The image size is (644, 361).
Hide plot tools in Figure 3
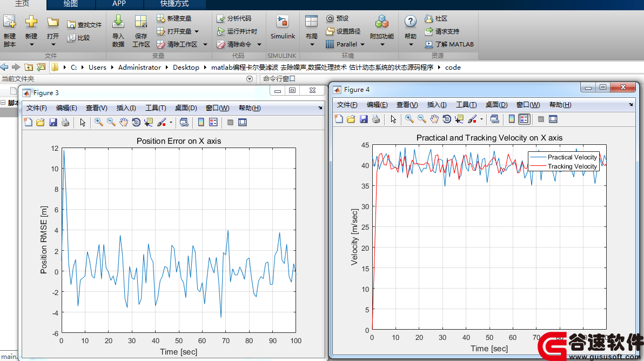[230, 122]
